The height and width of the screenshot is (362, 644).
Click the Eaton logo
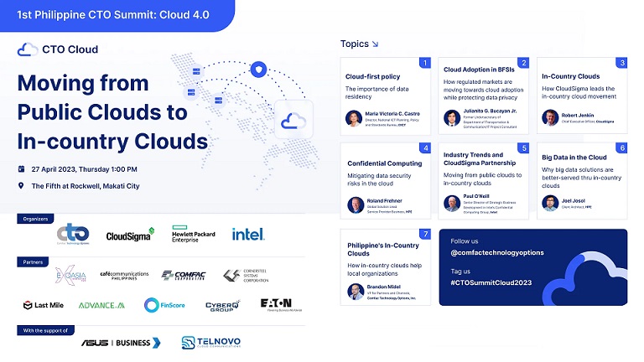click(x=281, y=304)
